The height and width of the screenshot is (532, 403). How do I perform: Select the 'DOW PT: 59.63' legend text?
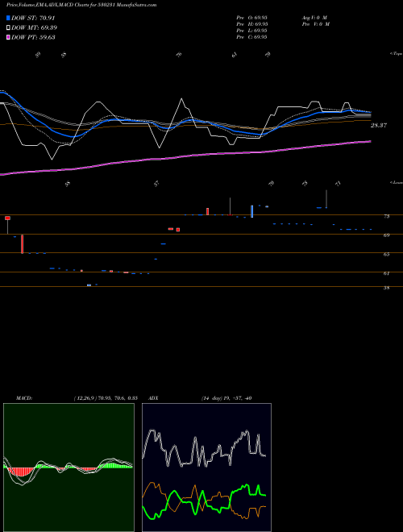[33, 37]
